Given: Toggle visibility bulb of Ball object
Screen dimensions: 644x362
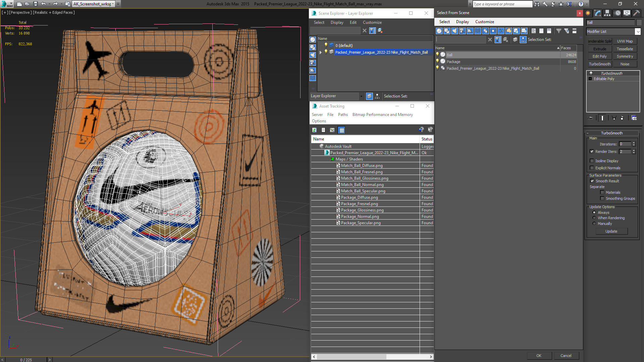Looking at the screenshot, I should coord(437,55).
